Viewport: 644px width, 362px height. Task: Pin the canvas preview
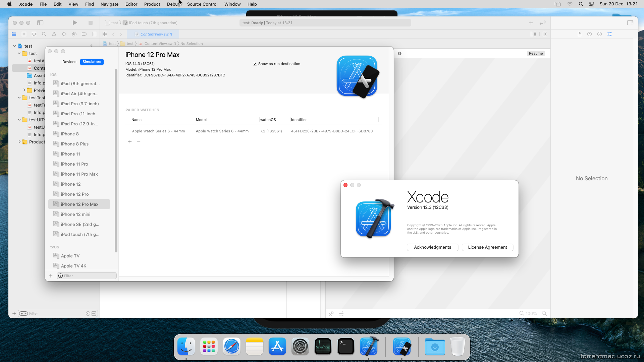(x=331, y=313)
